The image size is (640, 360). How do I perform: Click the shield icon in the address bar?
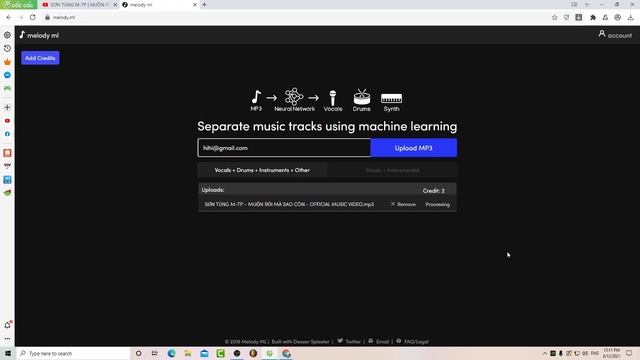[x=567, y=18]
